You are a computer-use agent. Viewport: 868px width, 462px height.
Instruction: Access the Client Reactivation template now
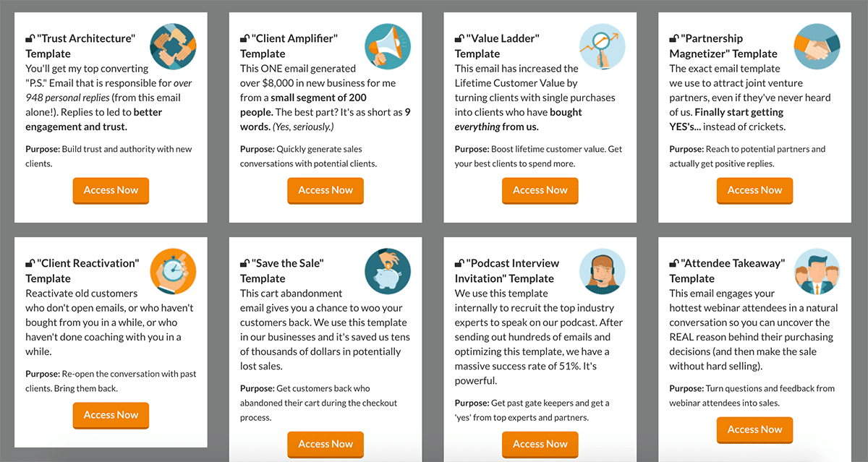[111, 415]
